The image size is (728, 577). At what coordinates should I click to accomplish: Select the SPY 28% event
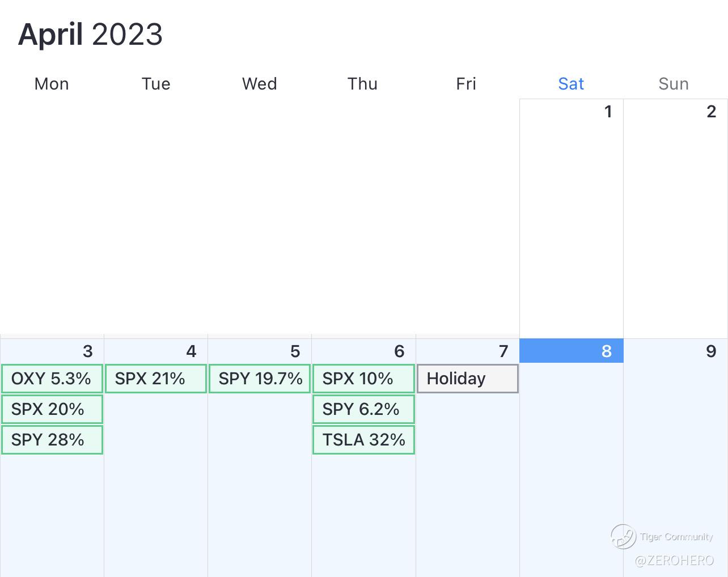[52, 440]
